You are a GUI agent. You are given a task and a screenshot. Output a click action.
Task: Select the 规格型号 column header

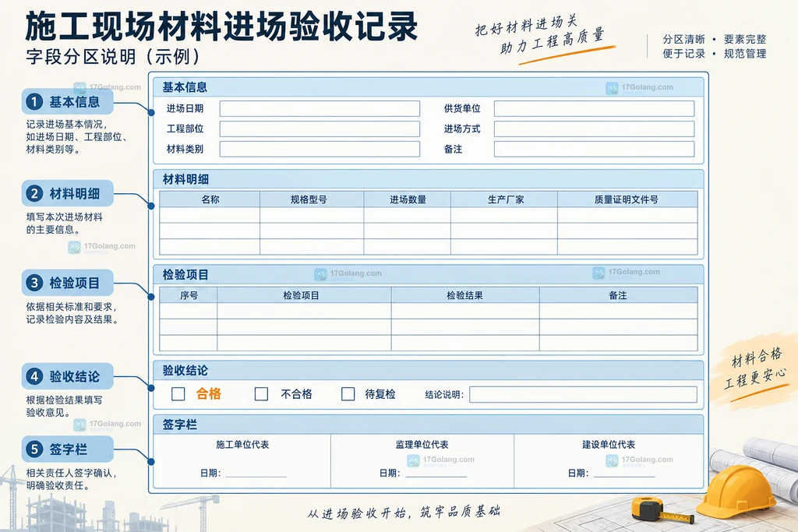tap(312, 199)
